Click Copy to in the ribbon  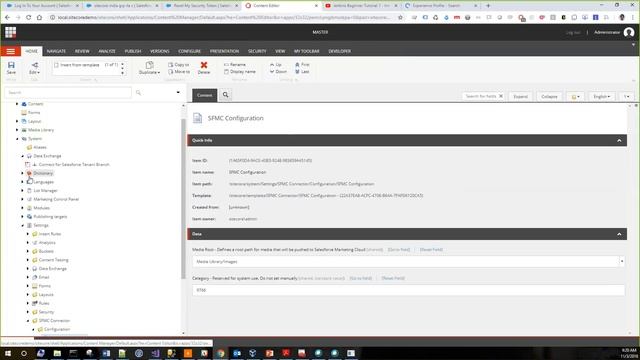pos(179,64)
